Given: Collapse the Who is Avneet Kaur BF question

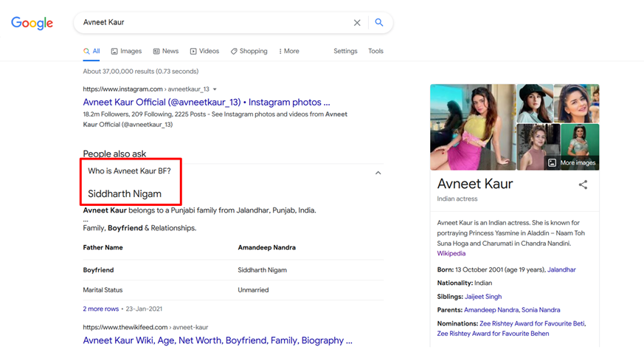Looking at the screenshot, I should tap(378, 173).
